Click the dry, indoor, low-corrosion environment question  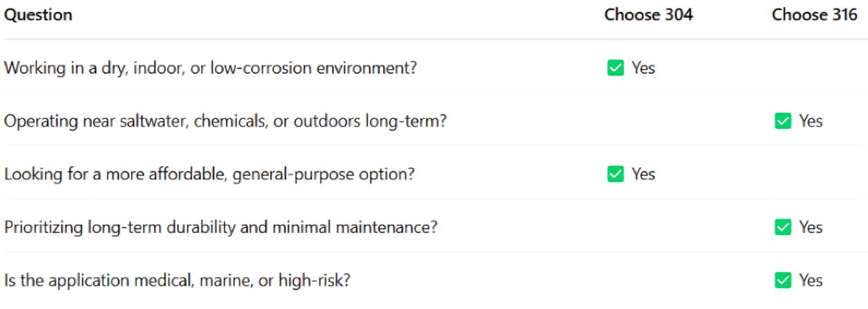(x=210, y=68)
